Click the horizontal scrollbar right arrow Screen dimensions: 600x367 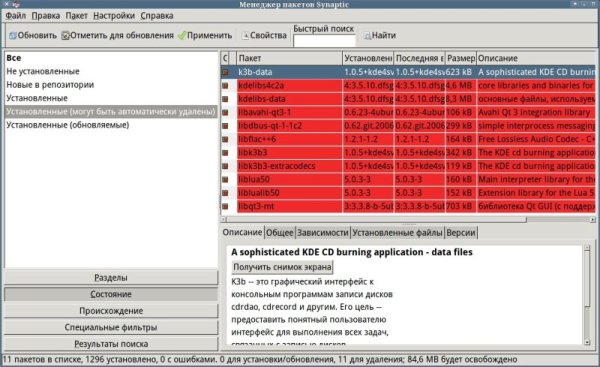[592, 220]
